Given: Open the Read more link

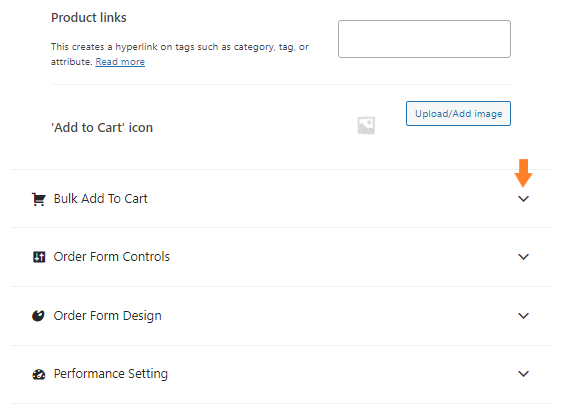Looking at the screenshot, I should click(x=120, y=62).
